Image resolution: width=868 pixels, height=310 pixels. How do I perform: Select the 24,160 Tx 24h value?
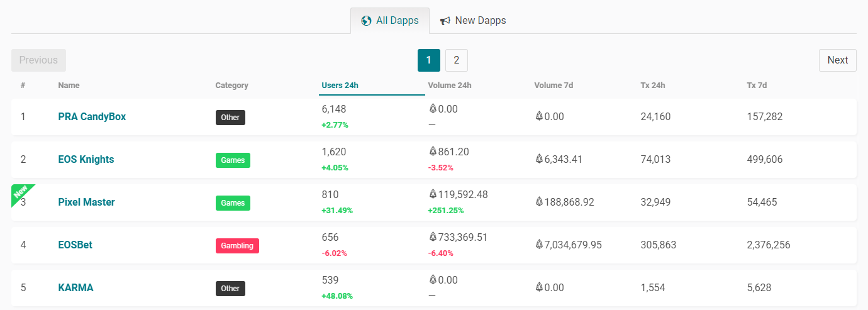click(x=655, y=117)
